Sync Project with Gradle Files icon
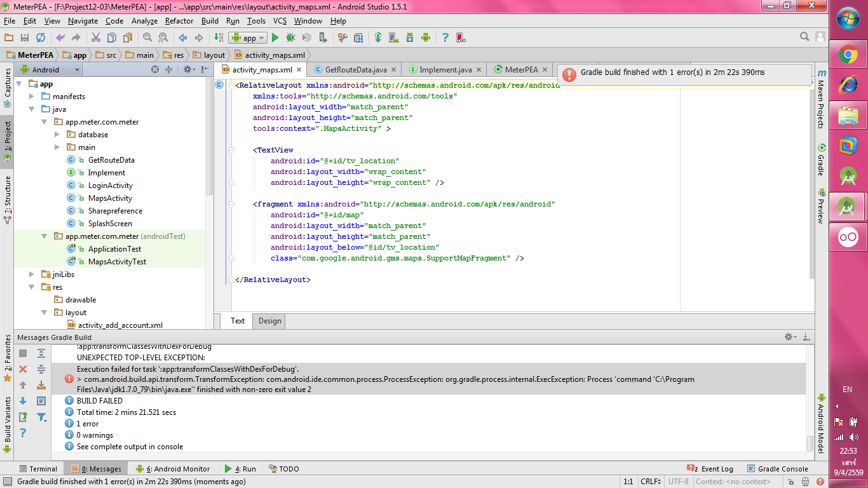Image resolution: width=868 pixels, height=488 pixels. [378, 38]
